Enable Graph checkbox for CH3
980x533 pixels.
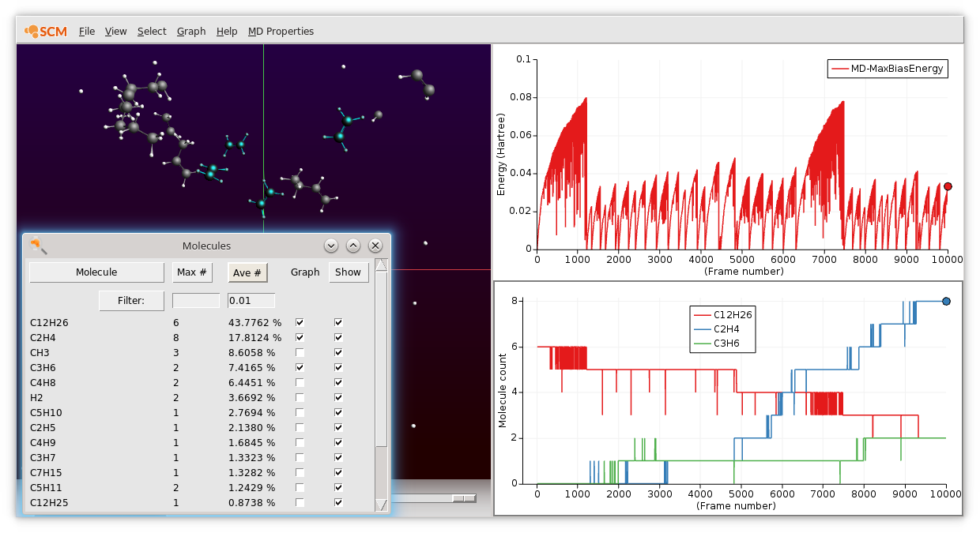tap(300, 353)
